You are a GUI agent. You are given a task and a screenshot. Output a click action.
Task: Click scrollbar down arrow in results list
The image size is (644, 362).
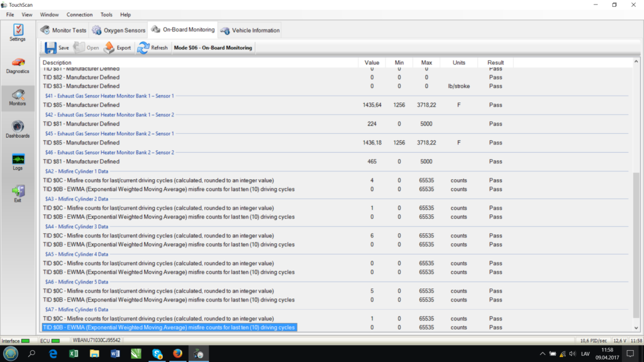(636, 328)
